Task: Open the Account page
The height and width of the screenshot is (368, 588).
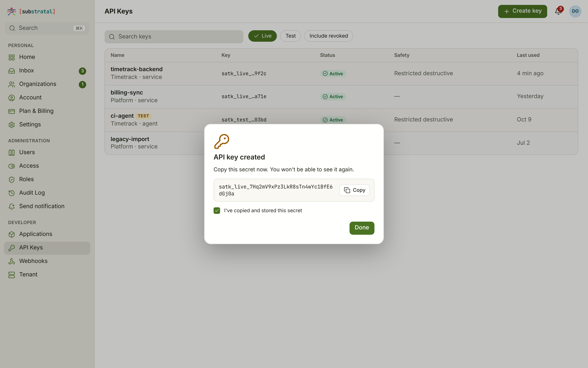Action: pyautogui.click(x=47, y=98)
